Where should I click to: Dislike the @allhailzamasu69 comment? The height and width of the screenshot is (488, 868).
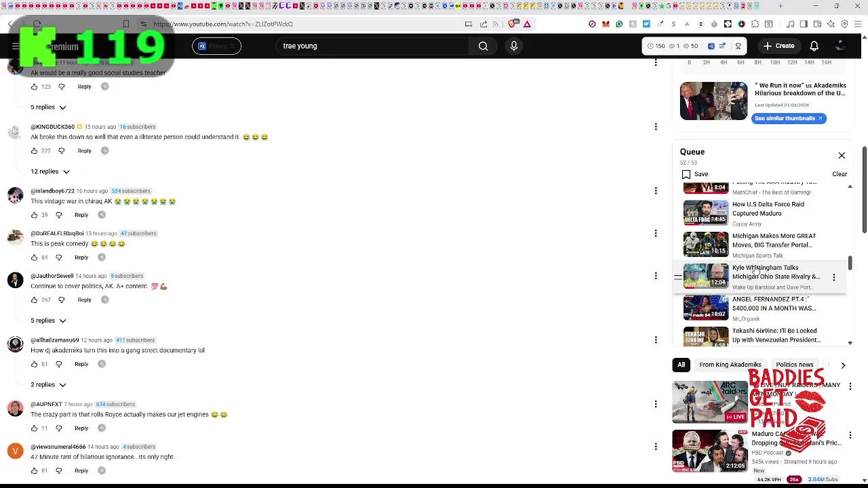pos(58,364)
